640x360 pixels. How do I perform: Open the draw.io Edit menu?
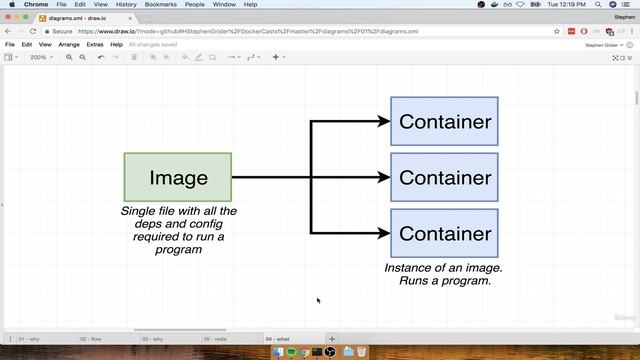[x=27, y=44]
